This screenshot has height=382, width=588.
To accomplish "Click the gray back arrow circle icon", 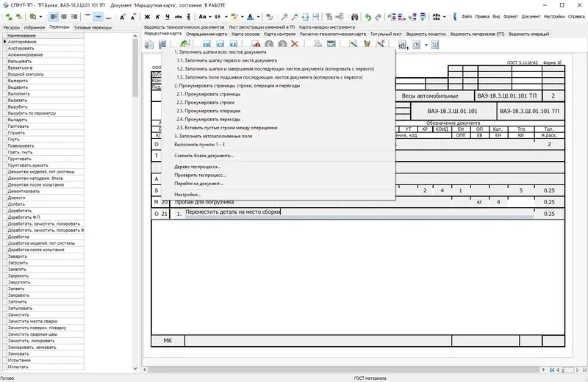I will [269, 44].
